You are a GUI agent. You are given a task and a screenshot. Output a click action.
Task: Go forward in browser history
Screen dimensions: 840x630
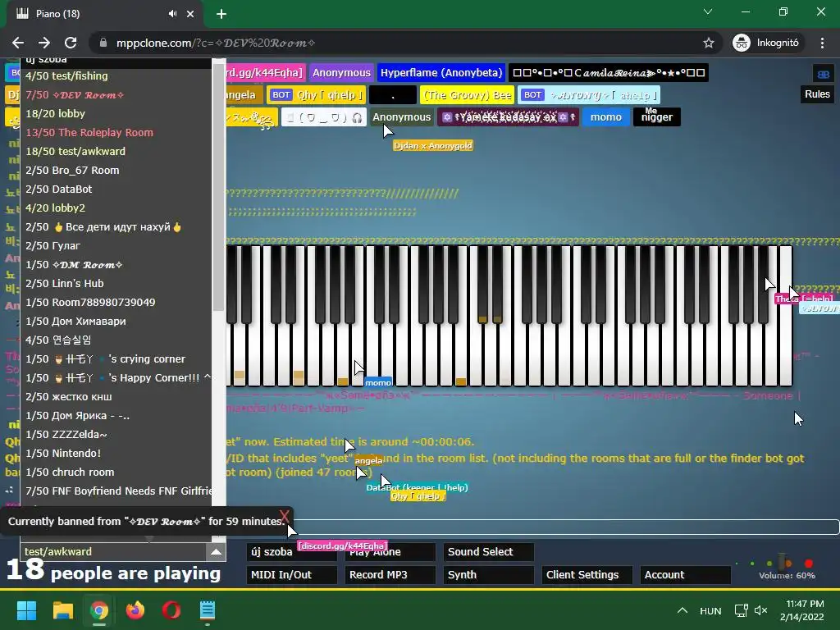pyautogui.click(x=44, y=43)
